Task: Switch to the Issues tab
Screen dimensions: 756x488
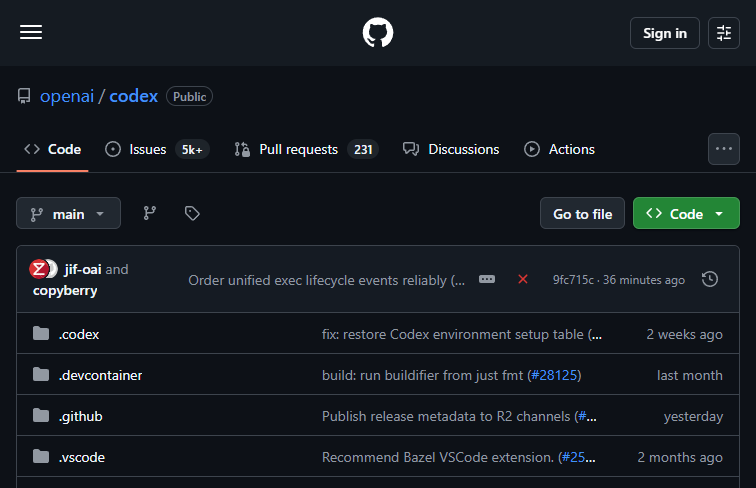Action: coord(157,149)
